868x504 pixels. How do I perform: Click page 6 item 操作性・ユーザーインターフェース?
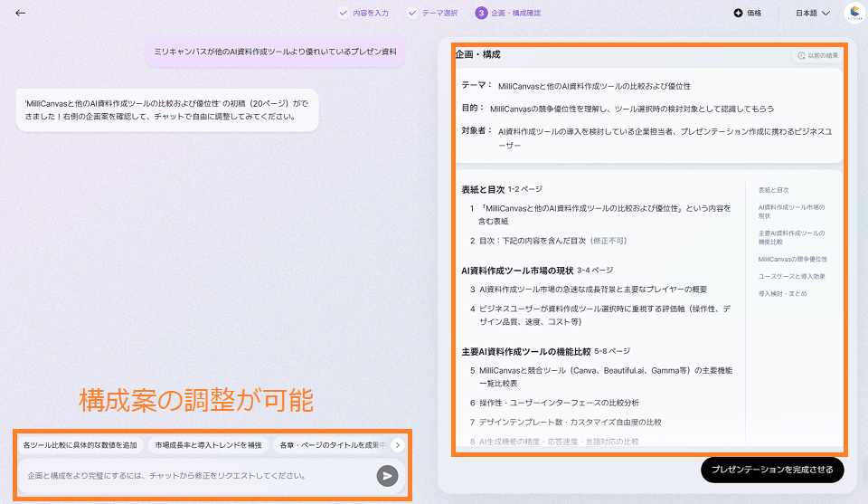[554, 403]
